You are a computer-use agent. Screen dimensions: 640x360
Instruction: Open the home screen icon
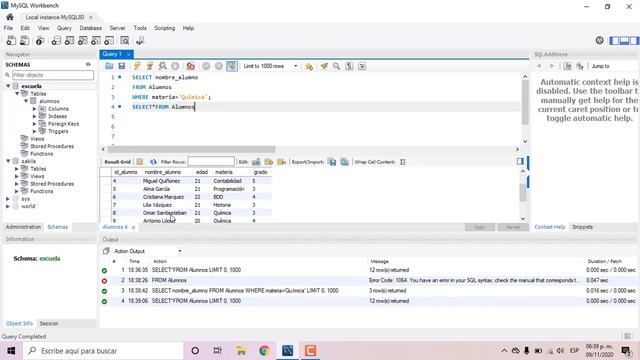pyautogui.click(x=10, y=17)
